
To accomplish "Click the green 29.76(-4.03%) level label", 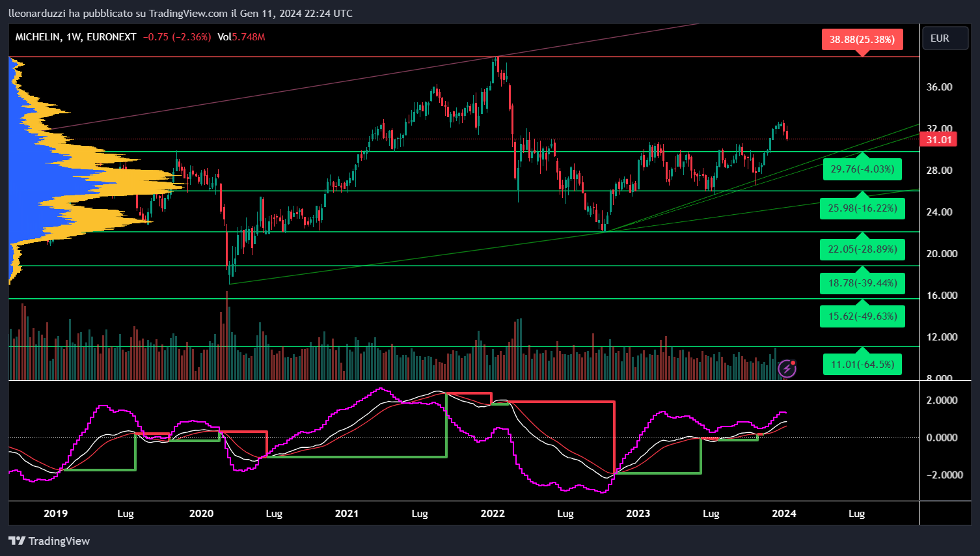I will point(862,169).
